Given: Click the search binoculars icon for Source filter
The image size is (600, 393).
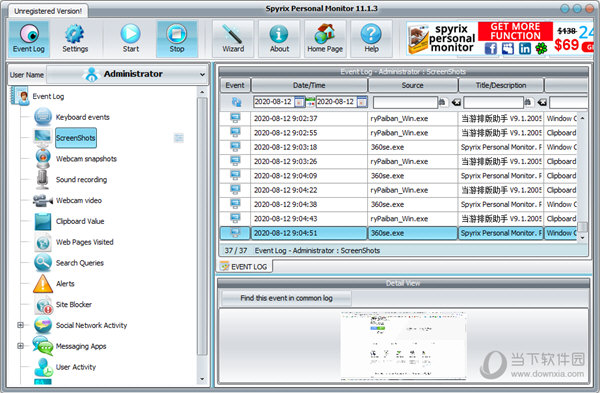Looking at the screenshot, I should [x=442, y=102].
